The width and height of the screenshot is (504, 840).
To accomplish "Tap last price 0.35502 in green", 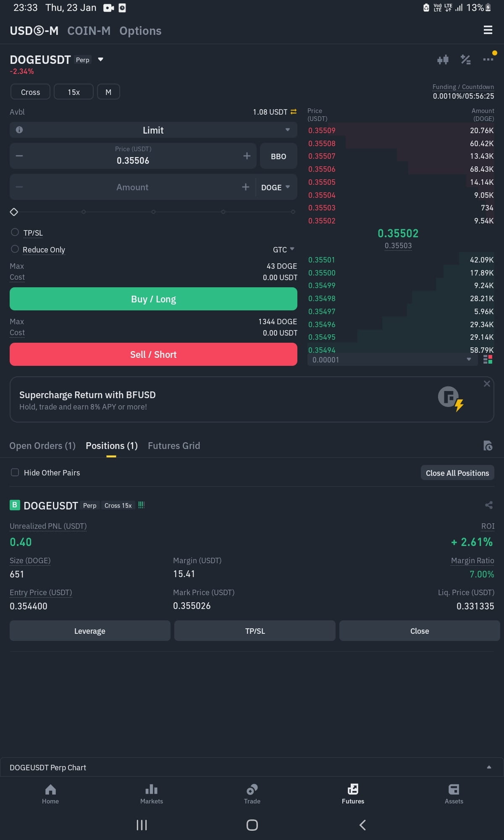I will (x=398, y=233).
